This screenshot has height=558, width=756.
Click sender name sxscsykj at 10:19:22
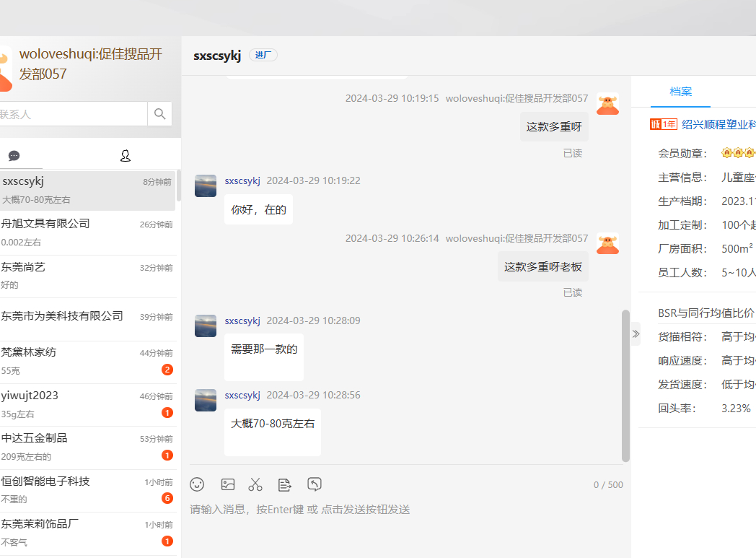pyautogui.click(x=242, y=181)
